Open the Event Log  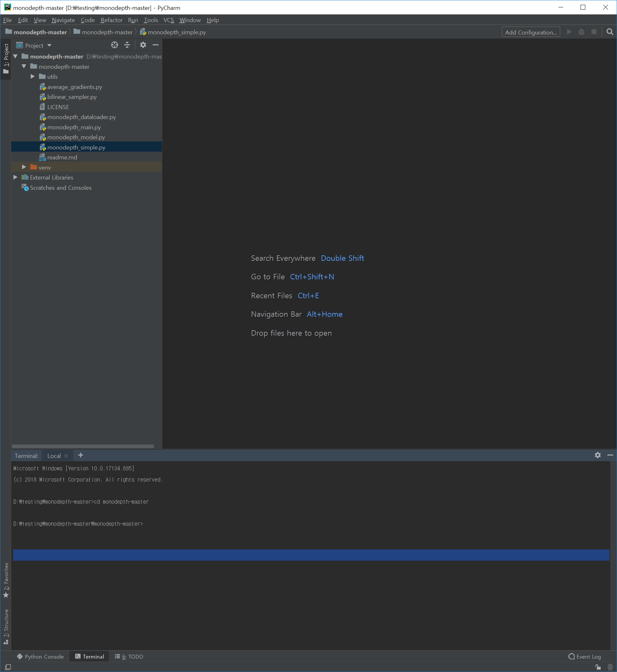pyautogui.click(x=584, y=656)
